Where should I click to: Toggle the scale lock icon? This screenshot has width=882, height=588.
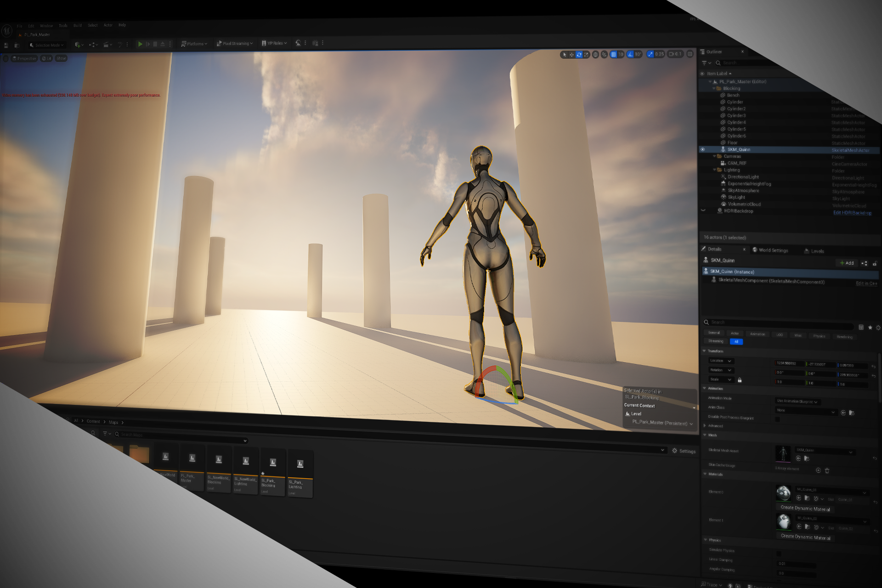click(x=740, y=380)
